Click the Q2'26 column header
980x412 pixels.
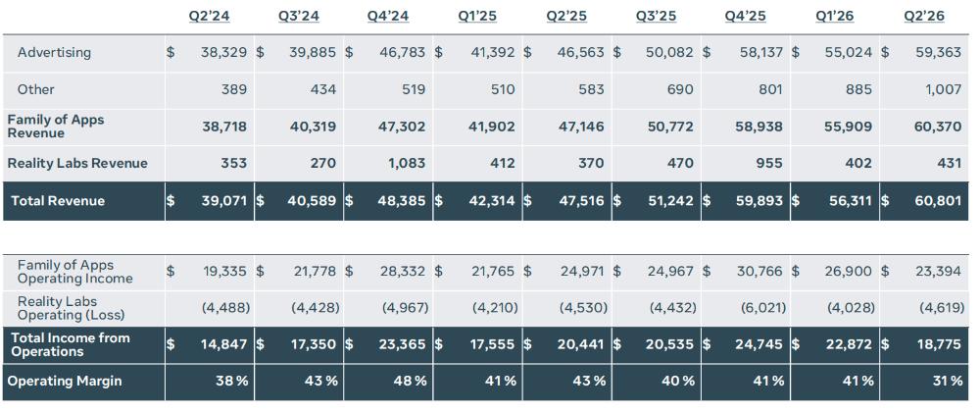[x=924, y=17]
